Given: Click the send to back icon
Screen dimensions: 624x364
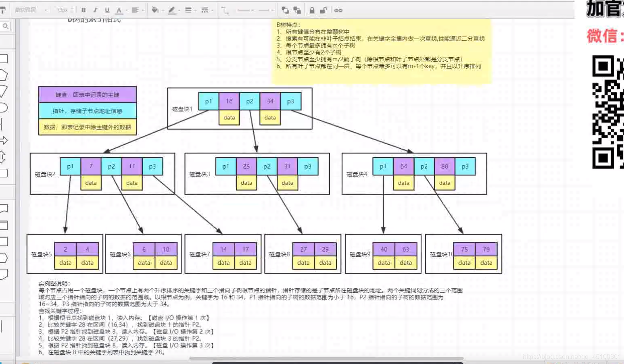Looking at the screenshot, I should click(x=297, y=10).
